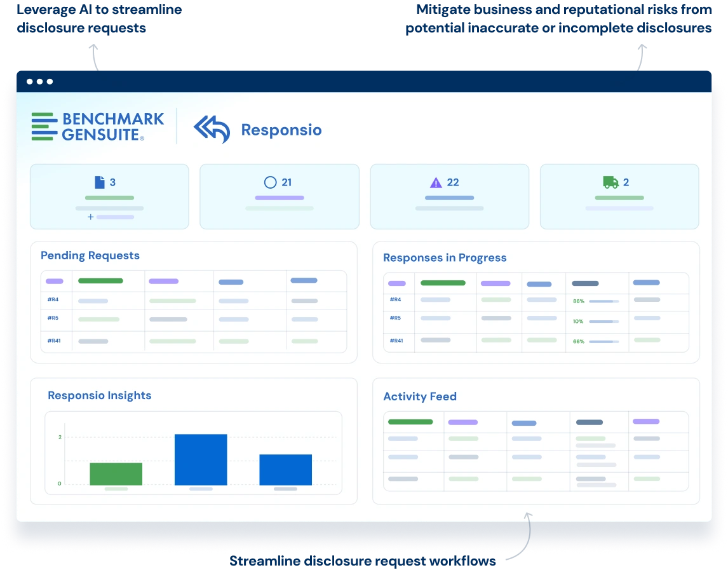Click the Benchmark Gensuite logo
Image resolution: width=728 pixels, height=570 pixels.
(97, 126)
